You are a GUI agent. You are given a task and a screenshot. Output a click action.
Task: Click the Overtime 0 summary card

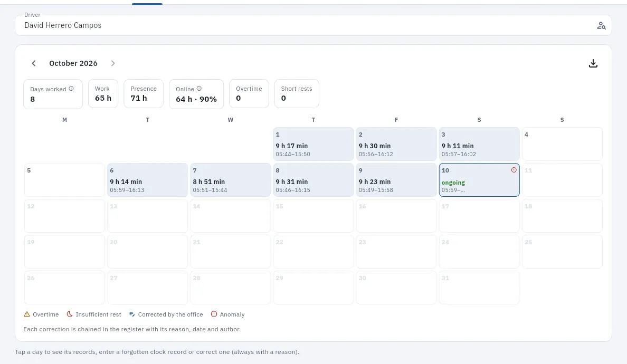click(x=249, y=94)
